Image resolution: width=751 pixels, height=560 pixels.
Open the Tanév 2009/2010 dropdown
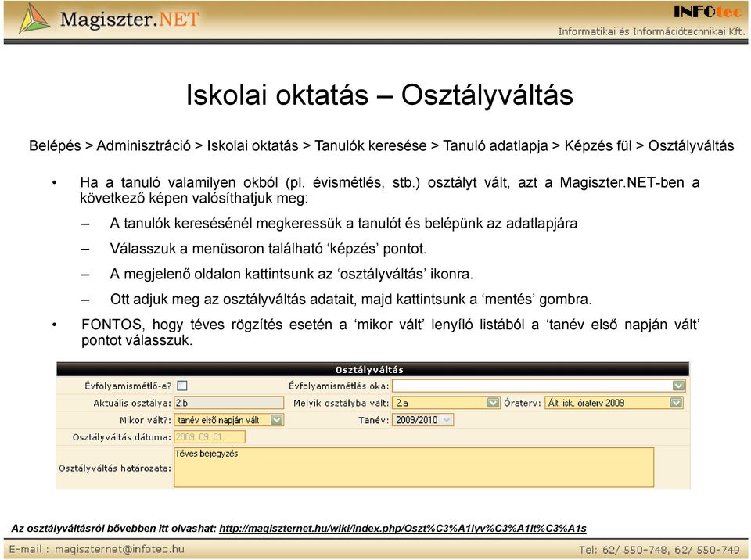[x=422, y=420]
